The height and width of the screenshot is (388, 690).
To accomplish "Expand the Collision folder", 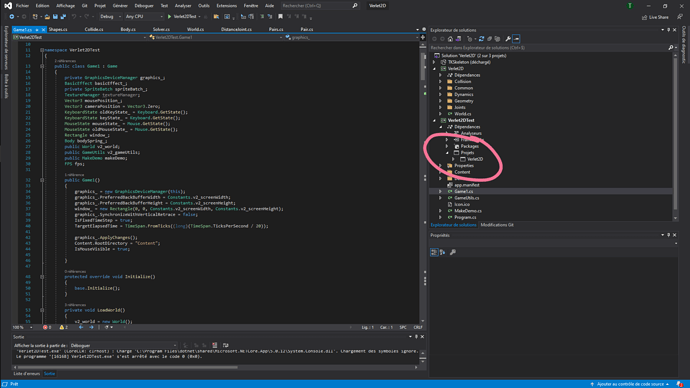I will (440, 81).
